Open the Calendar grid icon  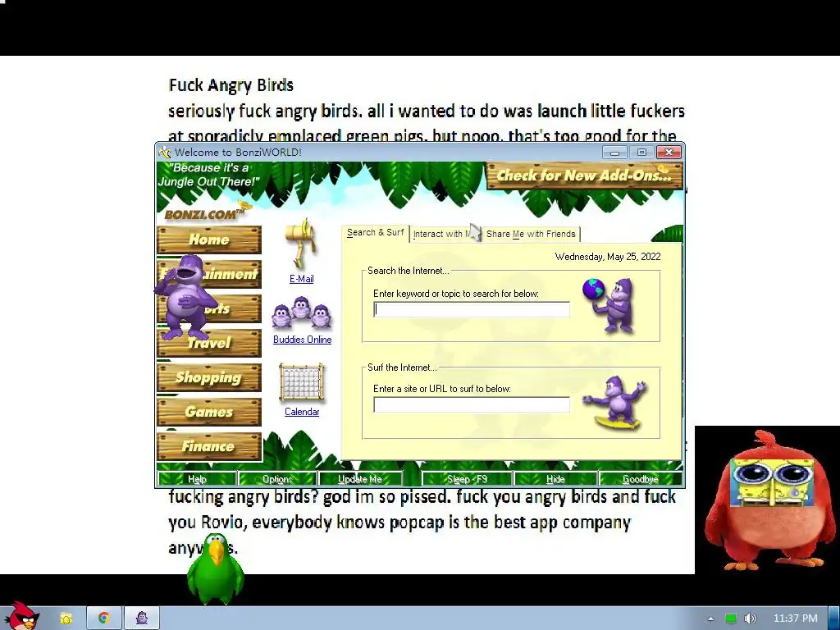coord(302,383)
